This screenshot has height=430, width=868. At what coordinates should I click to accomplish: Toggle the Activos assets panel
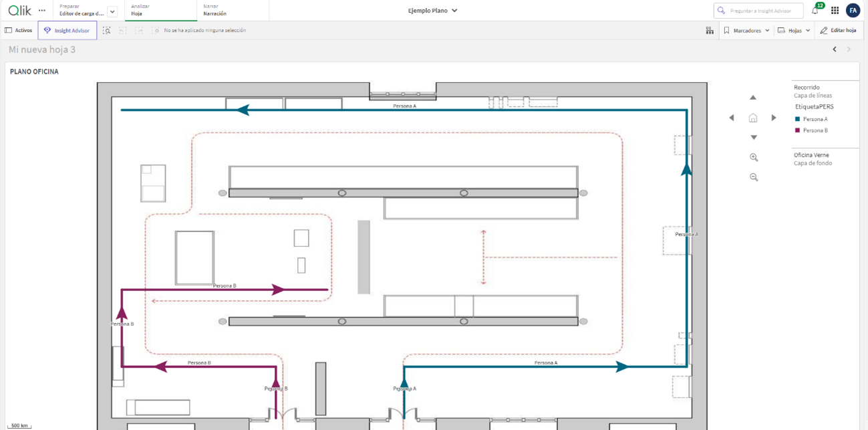[x=19, y=30]
